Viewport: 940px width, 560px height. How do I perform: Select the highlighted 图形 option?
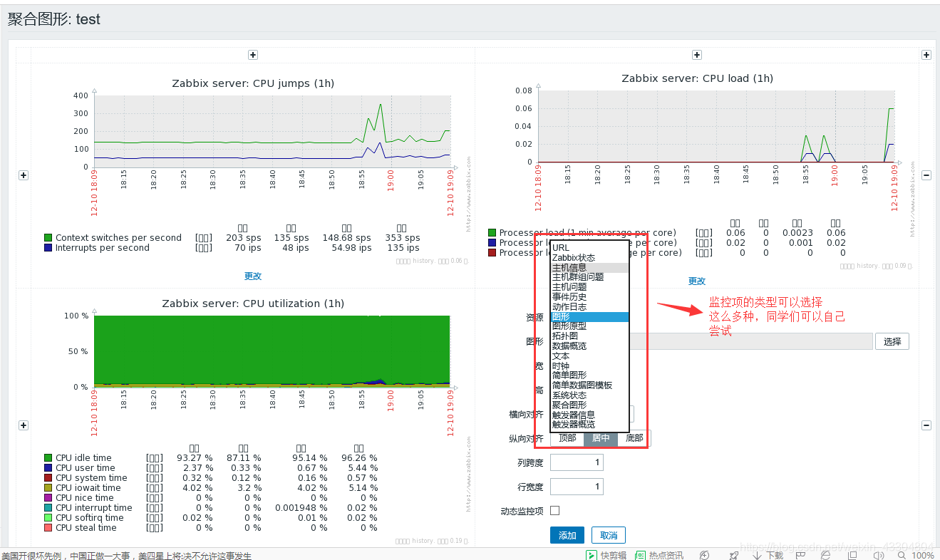point(589,316)
